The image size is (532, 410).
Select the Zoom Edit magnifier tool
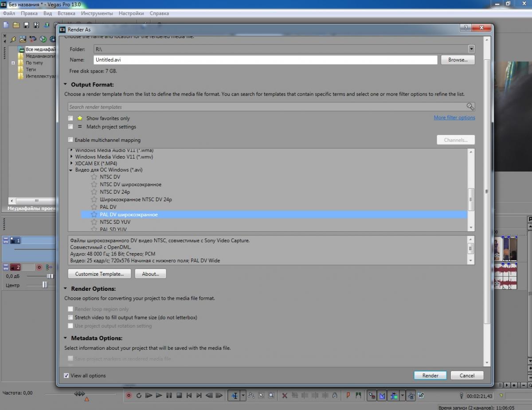[270, 395]
